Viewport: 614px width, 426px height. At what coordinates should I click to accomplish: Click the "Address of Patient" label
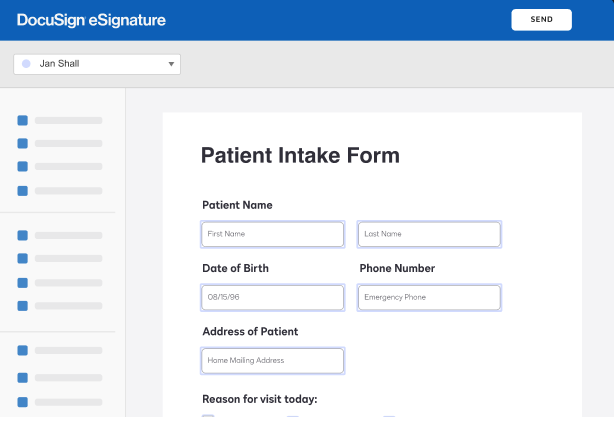250,332
